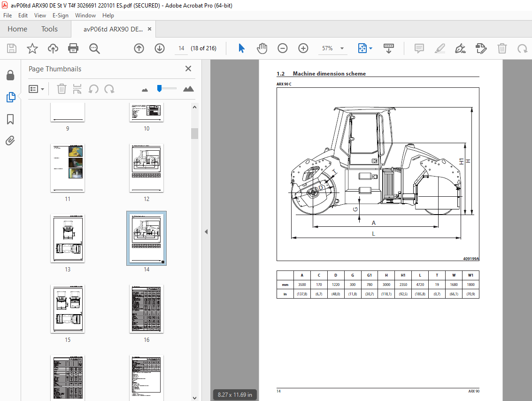This screenshot has height=401, width=532.
Task: Add a comment sticky note
Action: [x=419, y=48]
